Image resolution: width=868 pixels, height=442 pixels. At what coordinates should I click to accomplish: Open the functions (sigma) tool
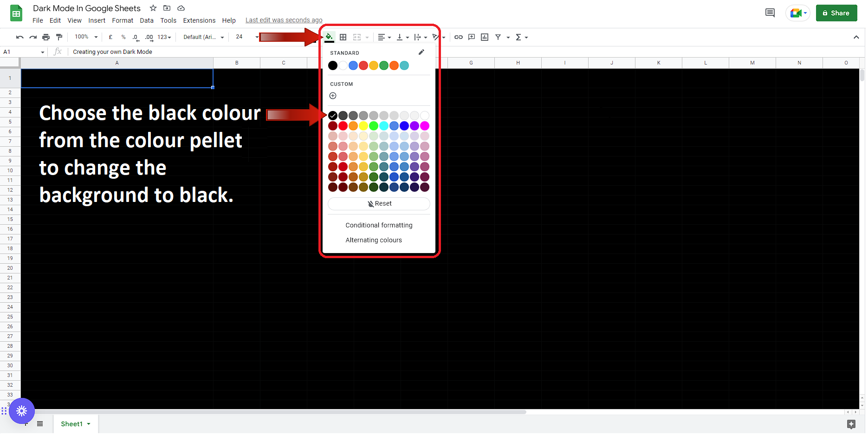[x=519, y=37]
